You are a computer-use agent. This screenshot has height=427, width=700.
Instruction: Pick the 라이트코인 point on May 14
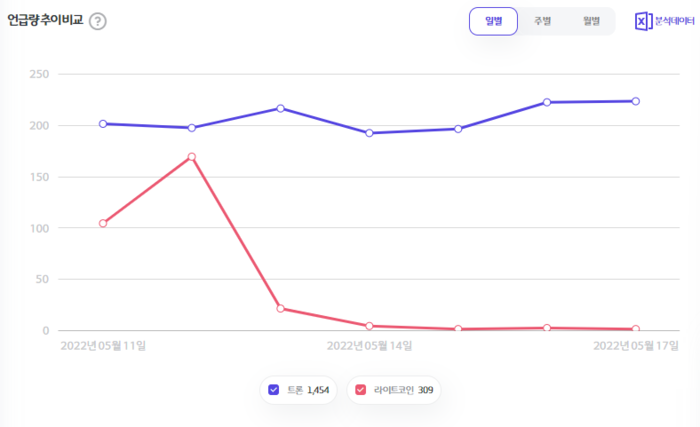point(369,326)
